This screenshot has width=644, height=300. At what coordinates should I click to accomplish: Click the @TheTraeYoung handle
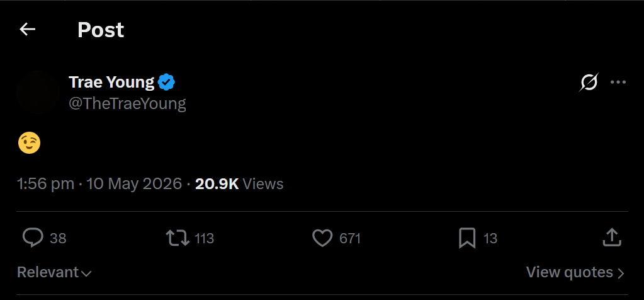127,103
